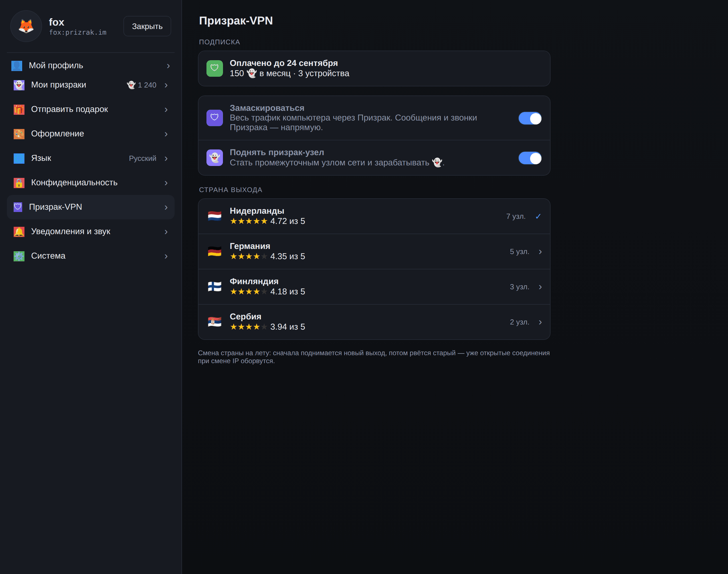Click the Netherlands flag icon
728x574 pixels.
click(x=214, y=216)
